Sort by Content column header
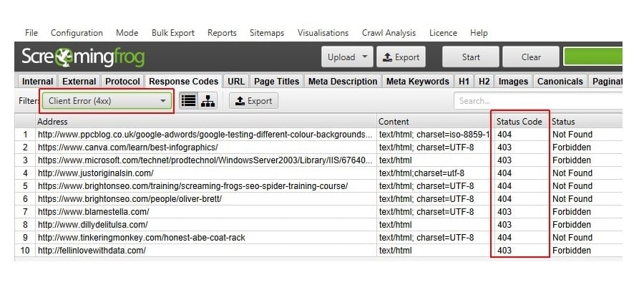The width and height of the screenshot is (644, 290). click(x=434, y=122)
